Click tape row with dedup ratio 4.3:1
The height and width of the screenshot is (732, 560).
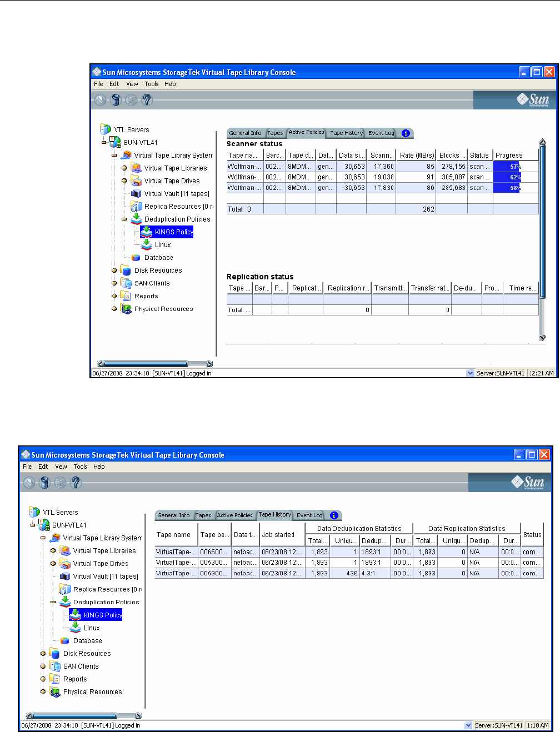coord(349,573)
